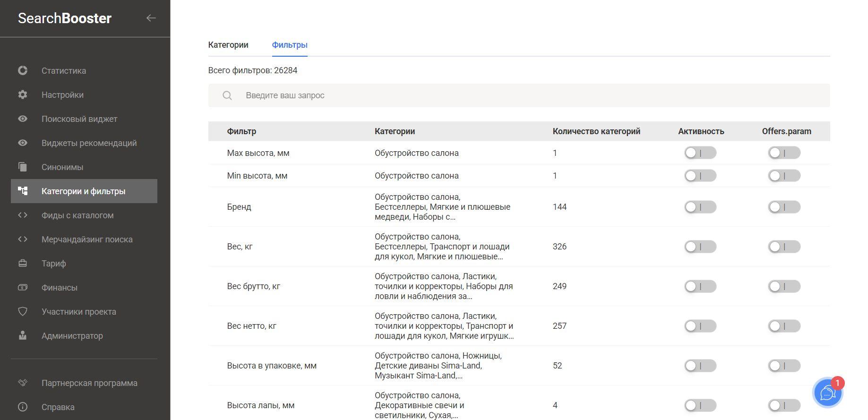Screen dimensions: 868x420
Task: Open the Финансы page
Action: (x=60, y=287)
